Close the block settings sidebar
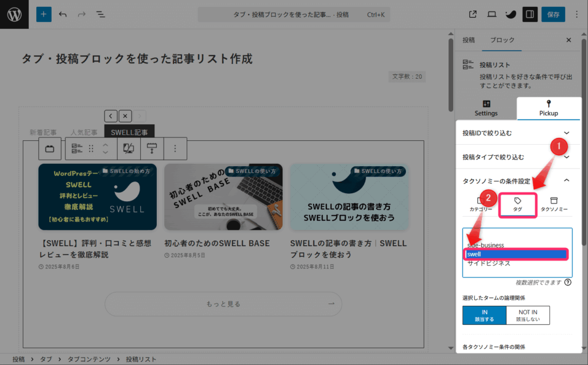Image resolution: width=588 pixels, height=365 pixels. (568, 40)
